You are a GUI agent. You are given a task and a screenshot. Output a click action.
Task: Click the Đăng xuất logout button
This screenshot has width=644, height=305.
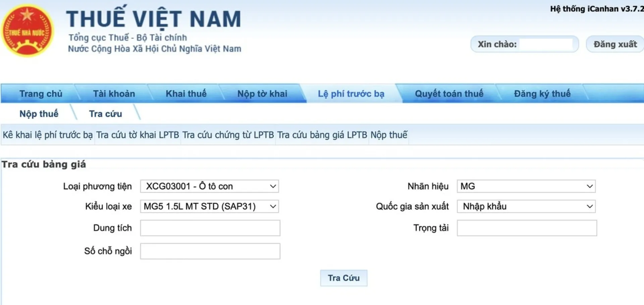[x=614, y=44]
